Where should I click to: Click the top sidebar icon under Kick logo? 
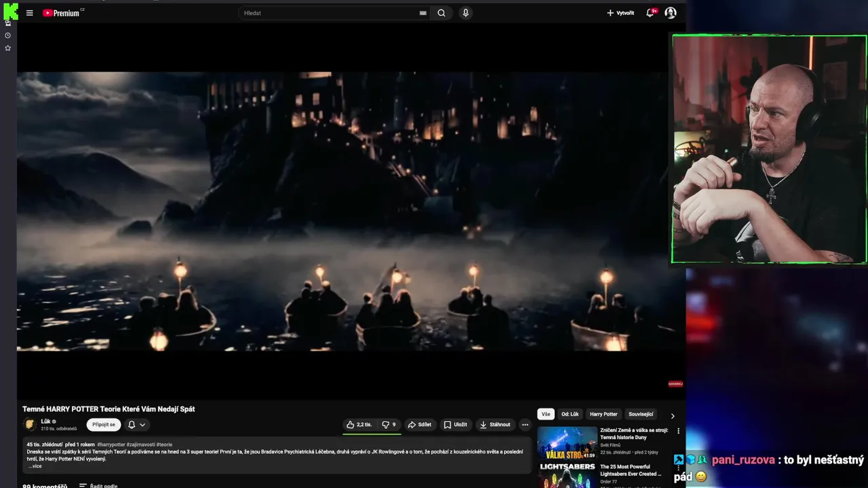tap(8, 23)
